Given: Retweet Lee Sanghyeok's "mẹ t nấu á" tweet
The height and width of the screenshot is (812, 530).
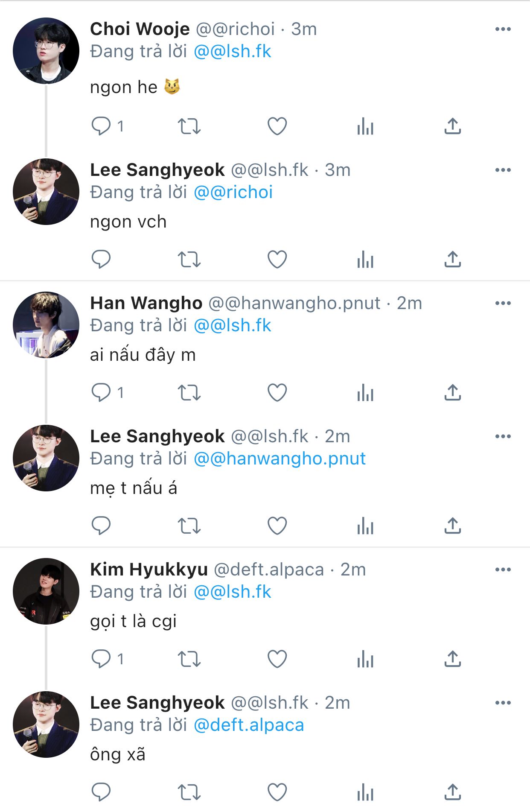Looking at the screenshot, I should [189, 526].
